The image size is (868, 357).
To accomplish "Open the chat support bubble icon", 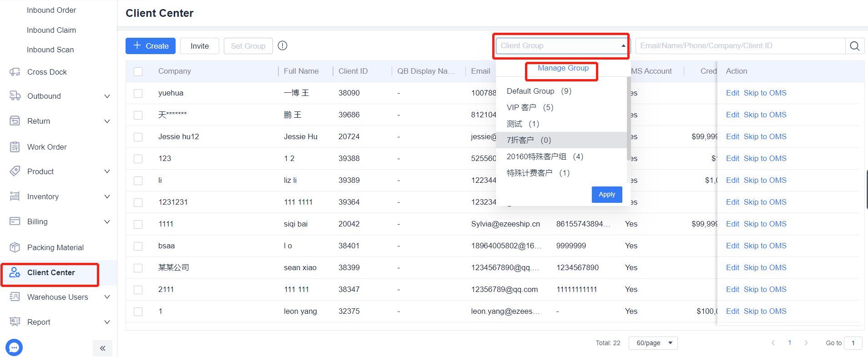I will point(14,347).
